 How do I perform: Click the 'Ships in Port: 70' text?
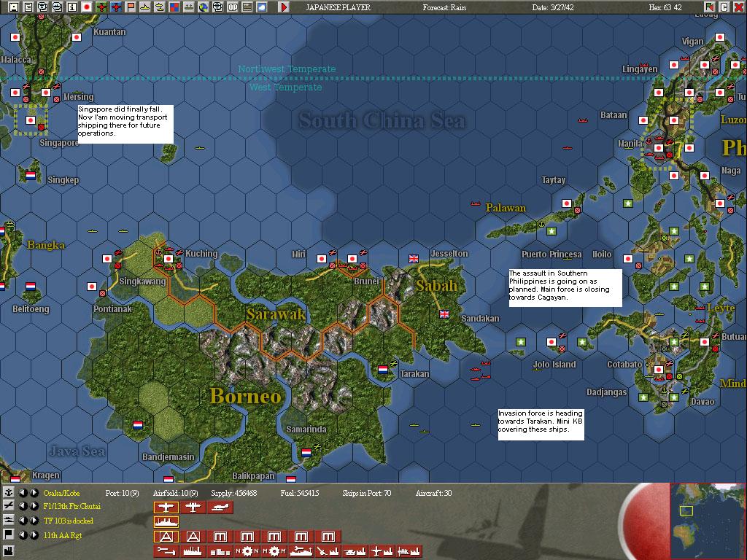(366, 494)
